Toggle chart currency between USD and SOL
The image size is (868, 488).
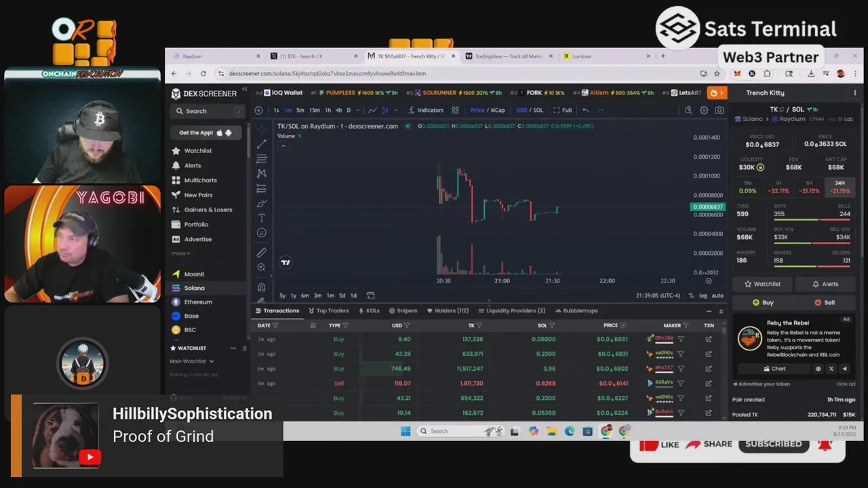[530, 110]
